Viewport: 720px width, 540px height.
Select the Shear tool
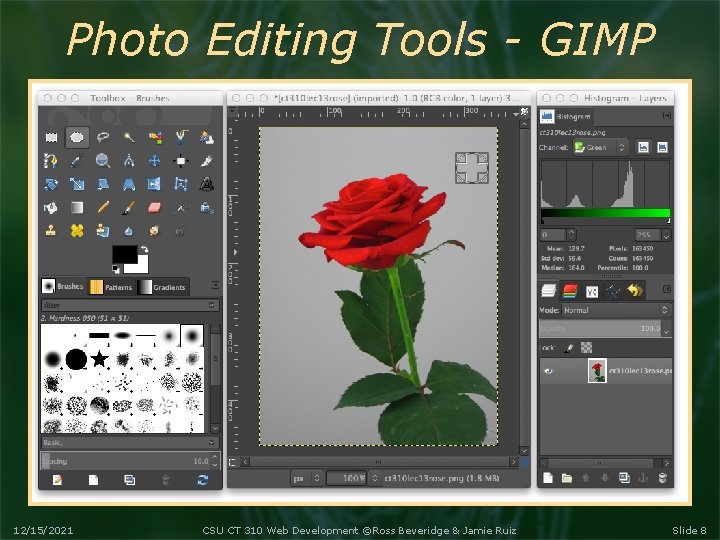click(103, 184)
